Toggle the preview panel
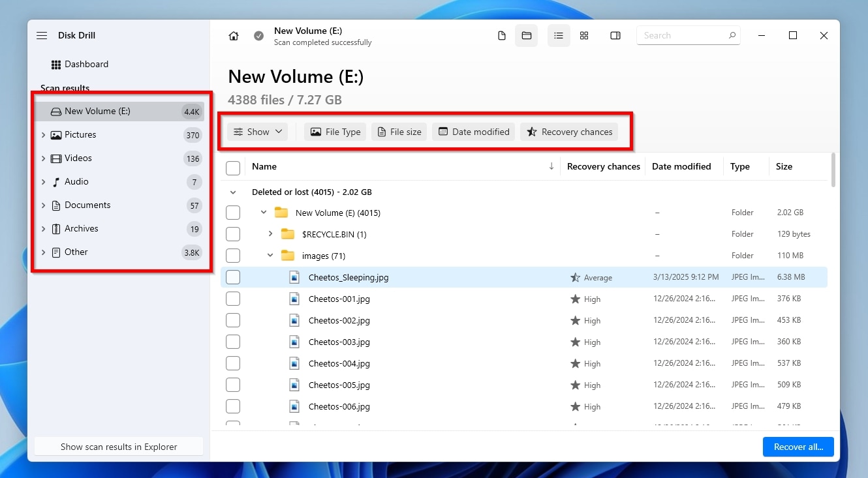868x478 pixels. (x=615, y=36)
